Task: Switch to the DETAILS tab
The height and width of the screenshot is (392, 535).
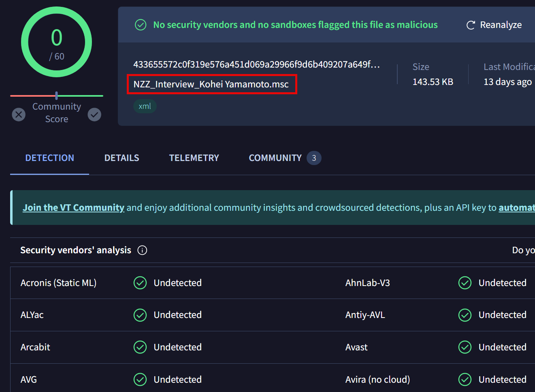Action: tap(121, 158)
